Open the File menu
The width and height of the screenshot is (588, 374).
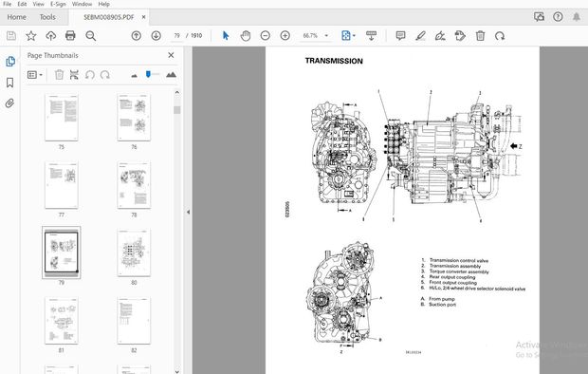8,4
